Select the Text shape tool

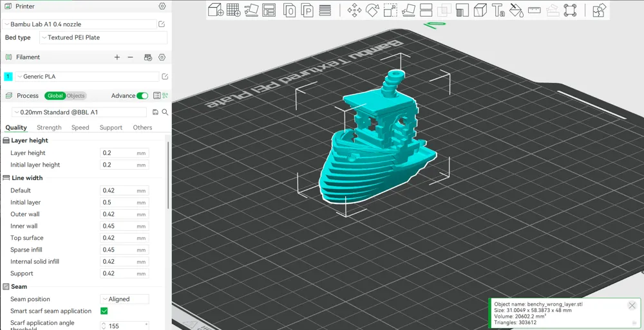pos(498,10)
